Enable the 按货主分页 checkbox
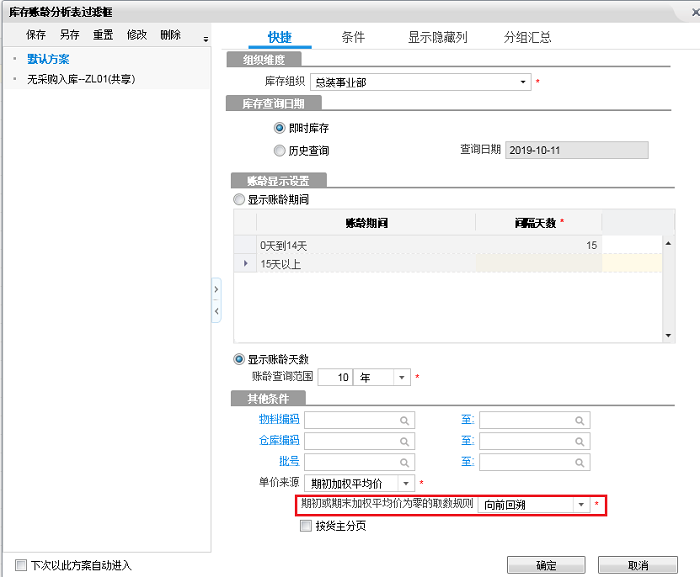This screenshot has width=700, height=577. click(x=306, y=526)
